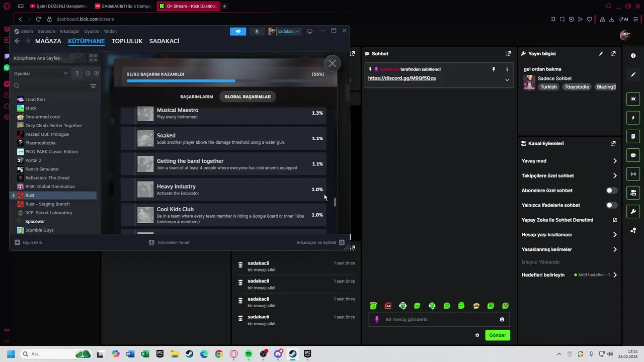Open Steam notifications bell
This screenshot has width=644, height=362.
tap(257, 31)
